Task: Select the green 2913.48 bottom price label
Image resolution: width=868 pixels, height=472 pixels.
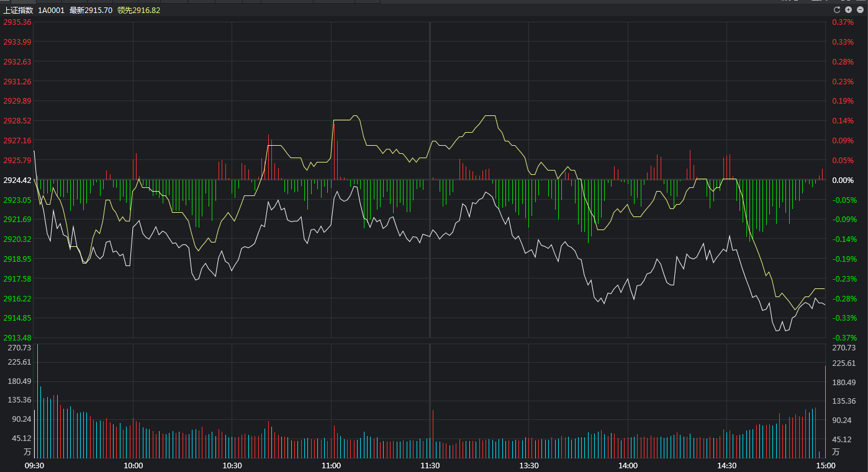Action: tap(17, 337)
